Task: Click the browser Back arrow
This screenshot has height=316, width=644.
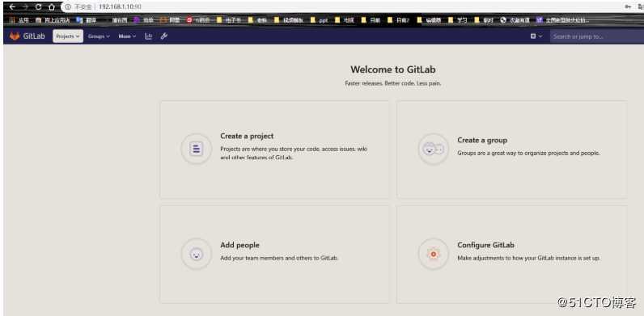Action: [12, 7]
